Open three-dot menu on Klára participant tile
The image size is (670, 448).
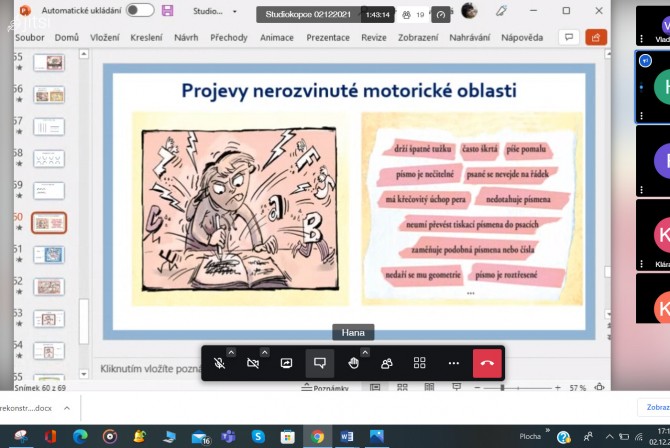(641, 265)
